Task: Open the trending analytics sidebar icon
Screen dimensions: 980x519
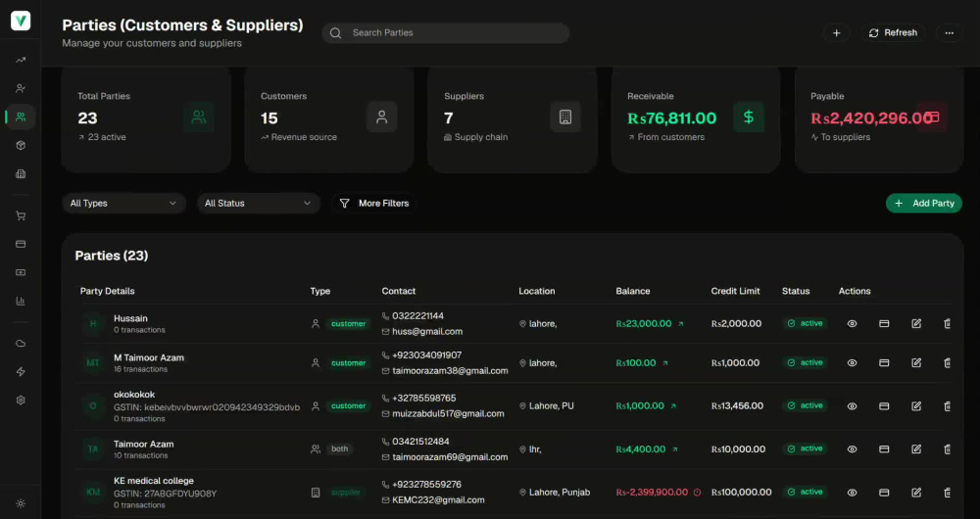Action: point(21,60)
